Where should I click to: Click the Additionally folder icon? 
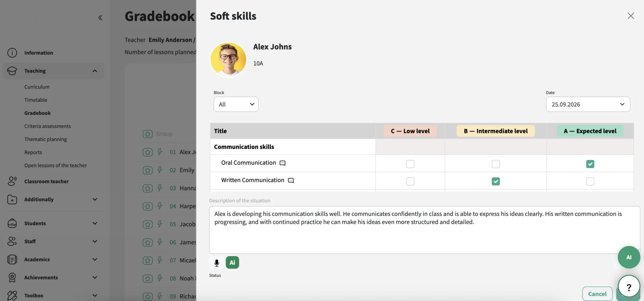click(12, 199)
